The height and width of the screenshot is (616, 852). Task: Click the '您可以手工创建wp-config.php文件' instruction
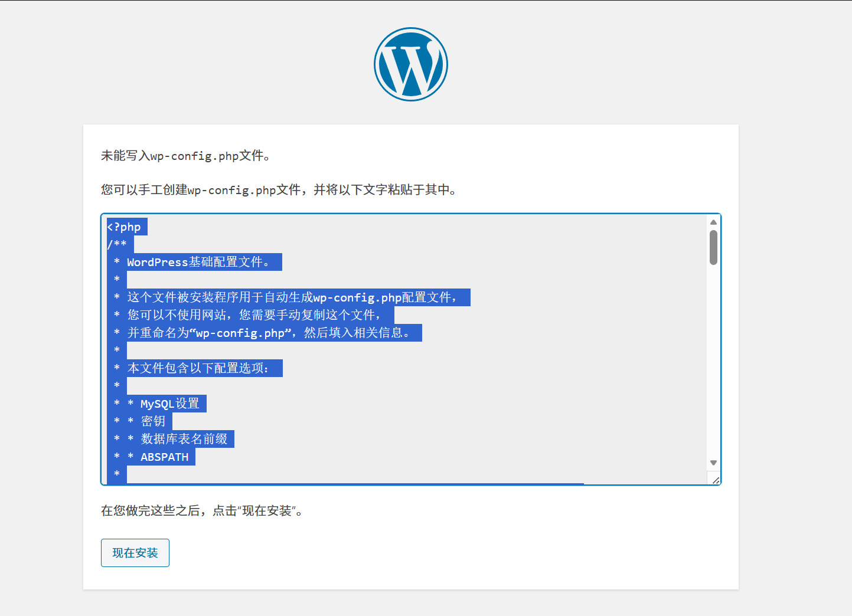279,190
